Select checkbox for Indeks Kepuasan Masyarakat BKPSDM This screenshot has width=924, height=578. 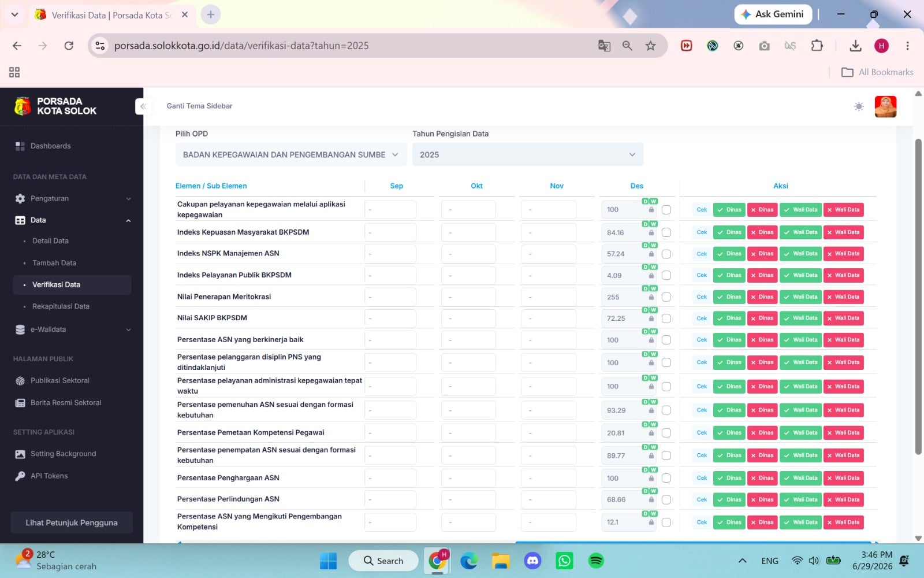pos(666,232)
